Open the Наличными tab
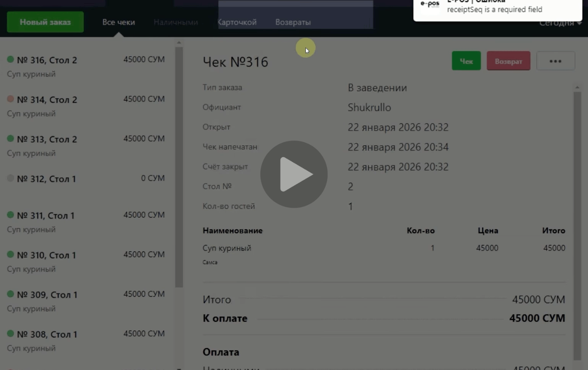The width and height of the screenshot is (588, 370). pos(175,22)
